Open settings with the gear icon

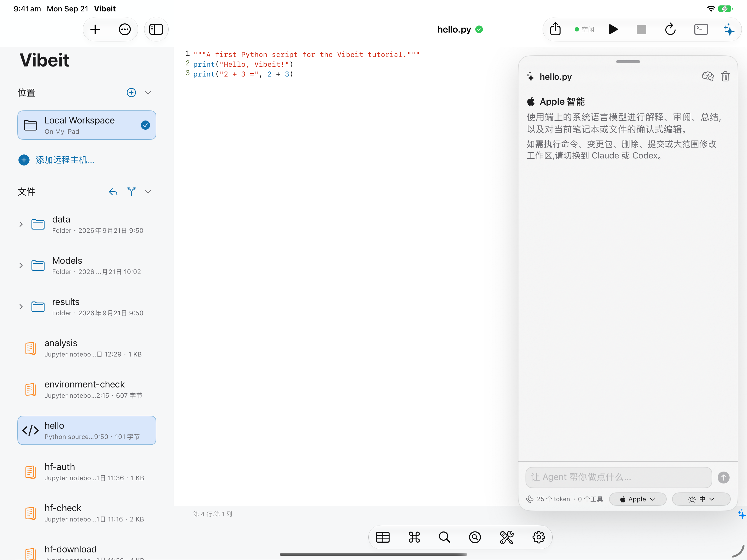point(539,537)
